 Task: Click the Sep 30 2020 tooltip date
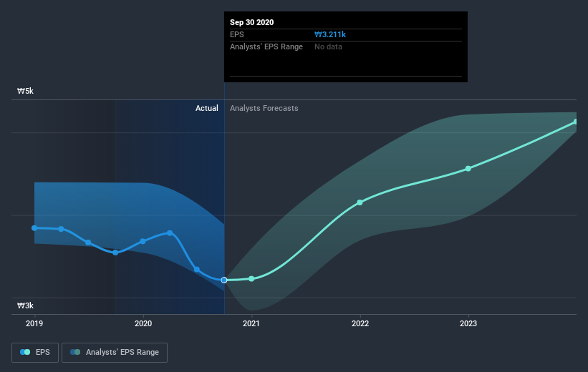coord(251,22)
